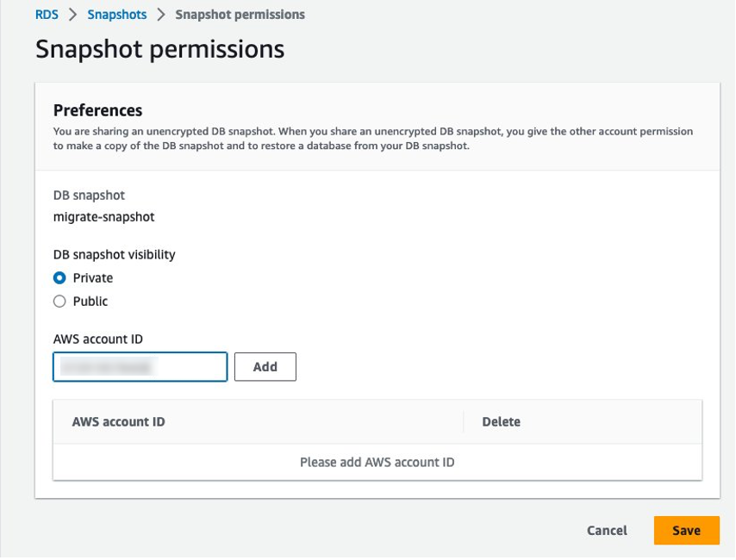This screenshot has width=736, height=560.
Task: Cancel the snapshot permission changes
Action: (607, 531)
